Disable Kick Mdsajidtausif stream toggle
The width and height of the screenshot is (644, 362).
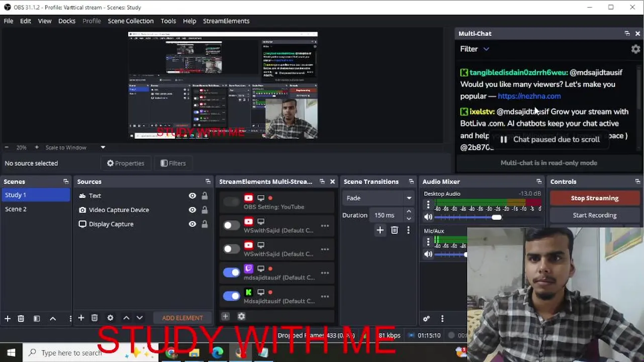coord(232,296)
